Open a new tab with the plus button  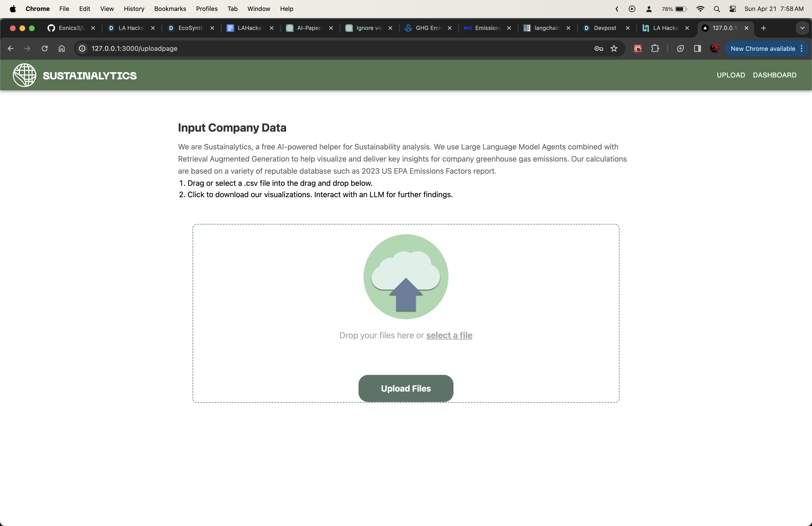click(x=764, y=28)
